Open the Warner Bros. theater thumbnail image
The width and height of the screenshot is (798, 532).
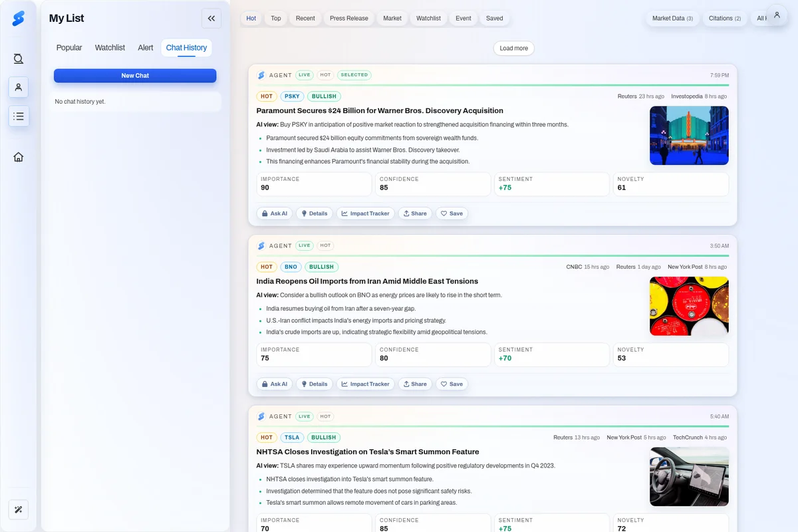point(689,135)
